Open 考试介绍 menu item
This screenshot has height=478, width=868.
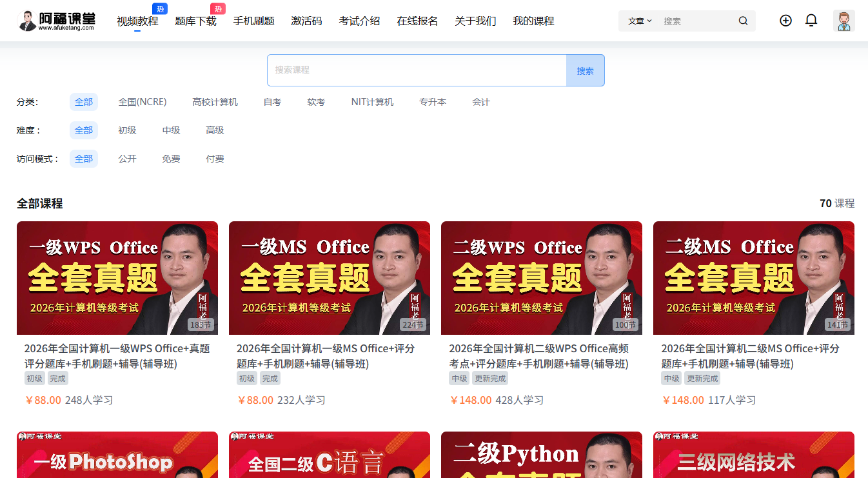pos(359,21)
